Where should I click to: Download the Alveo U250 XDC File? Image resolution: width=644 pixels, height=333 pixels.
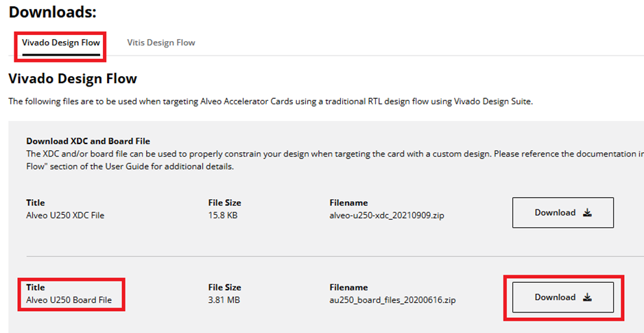(562, 213)
